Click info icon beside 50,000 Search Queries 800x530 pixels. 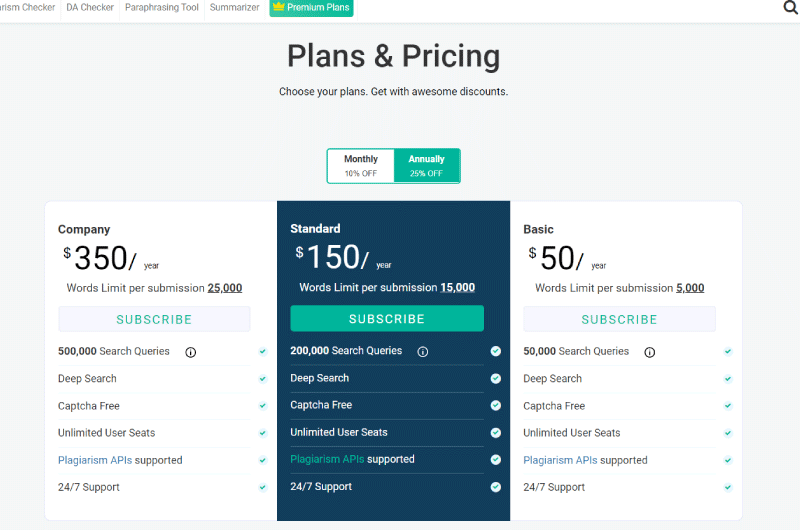click(649, 352)
